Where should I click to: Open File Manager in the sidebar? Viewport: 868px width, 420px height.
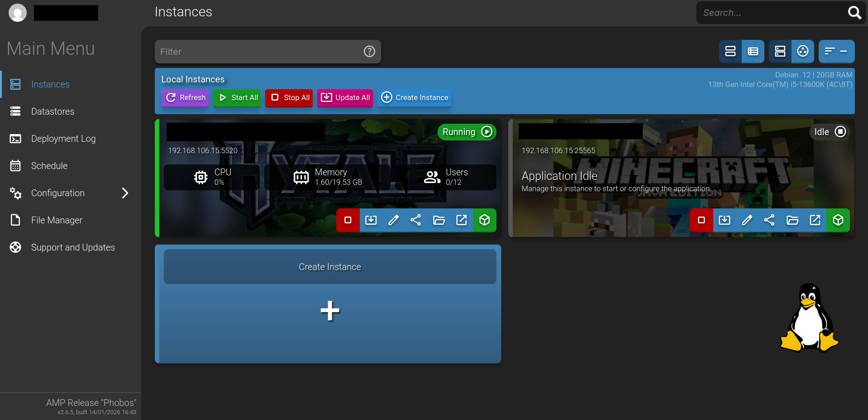pos(57,220)
